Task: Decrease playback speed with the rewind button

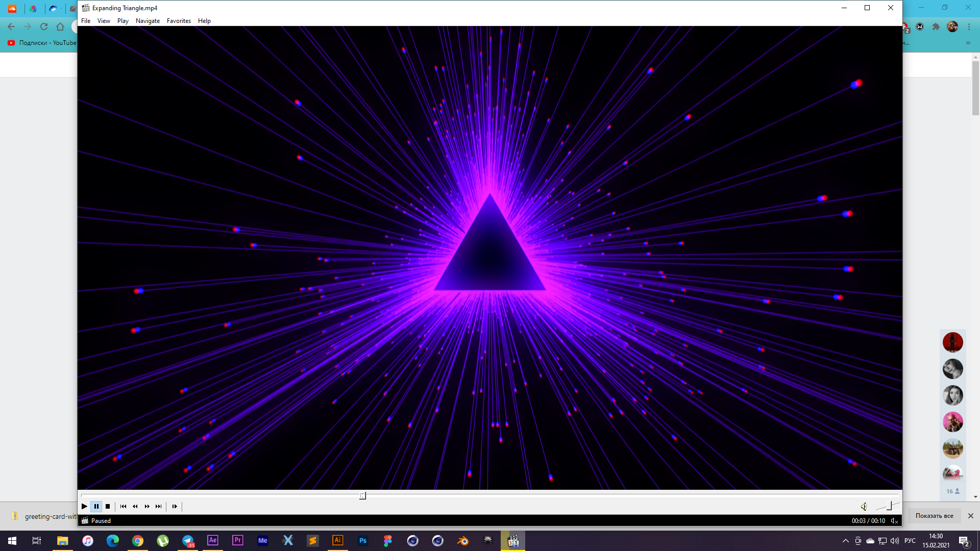Action: [135, 507]
